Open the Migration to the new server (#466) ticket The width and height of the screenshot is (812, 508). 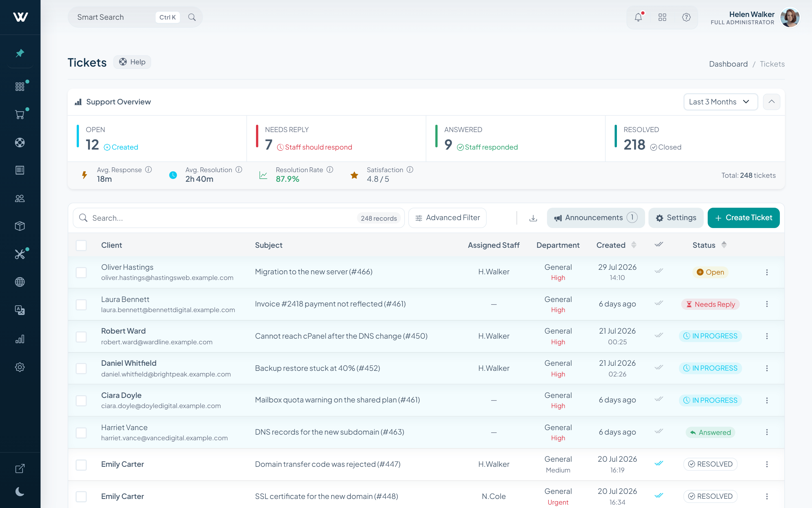[x=314, y=271]
